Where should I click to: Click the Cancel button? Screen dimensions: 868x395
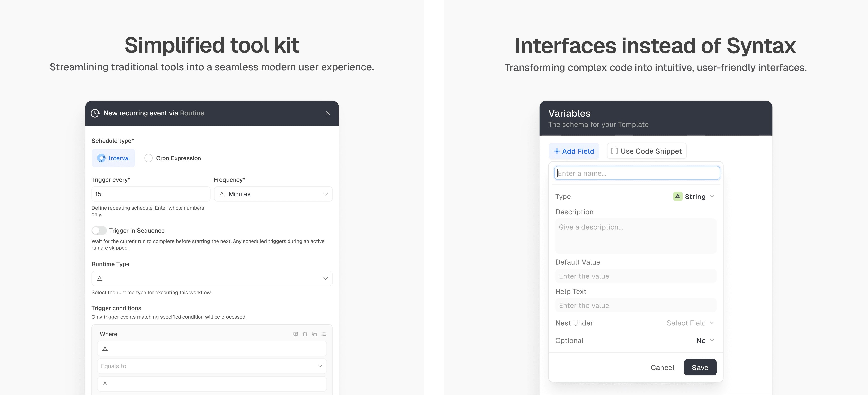point(662,367)
